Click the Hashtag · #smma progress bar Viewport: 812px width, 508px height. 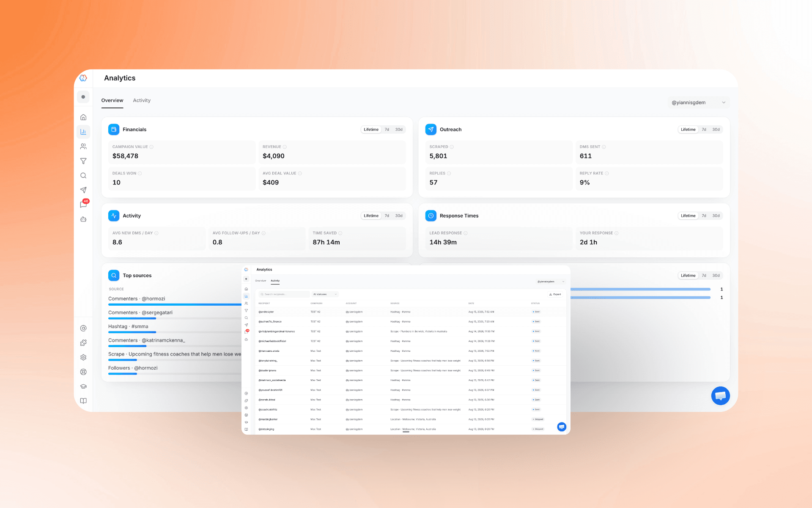(132, 332)
